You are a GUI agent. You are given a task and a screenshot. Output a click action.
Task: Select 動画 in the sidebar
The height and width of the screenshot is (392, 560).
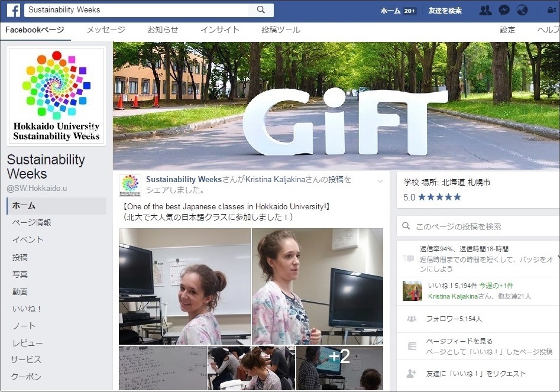20,291
